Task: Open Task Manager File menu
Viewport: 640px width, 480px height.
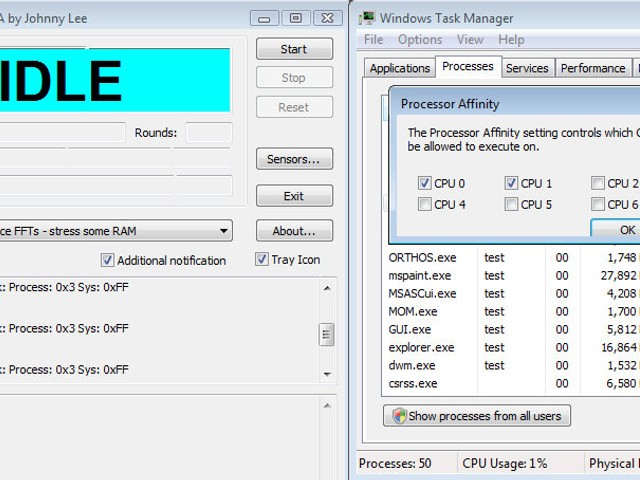Action: pyautogui.click(x=373, y=40)
